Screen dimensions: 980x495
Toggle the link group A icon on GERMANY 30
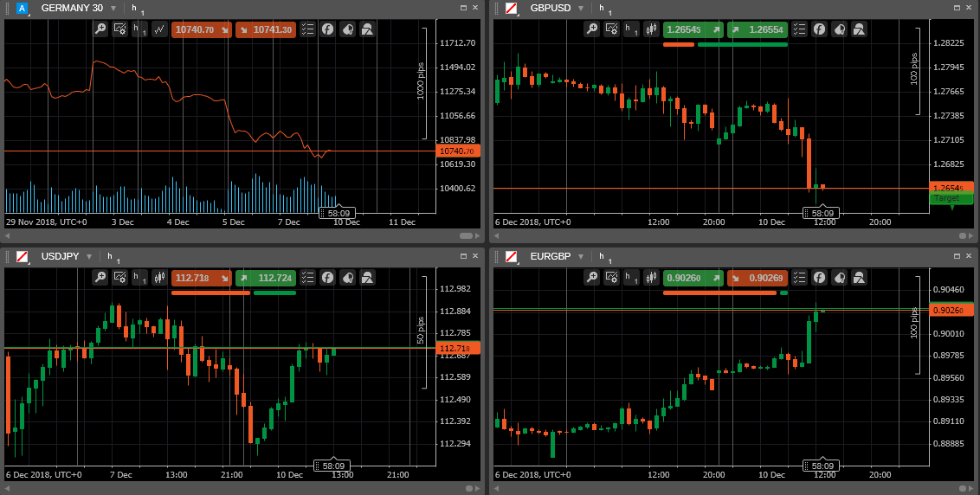click(23, 8)
